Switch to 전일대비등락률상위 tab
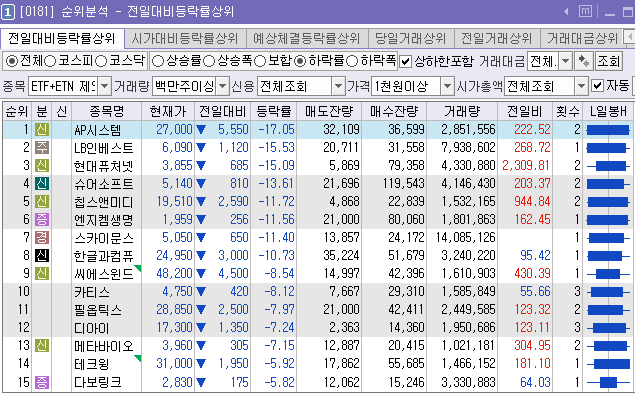 (62, 38)
